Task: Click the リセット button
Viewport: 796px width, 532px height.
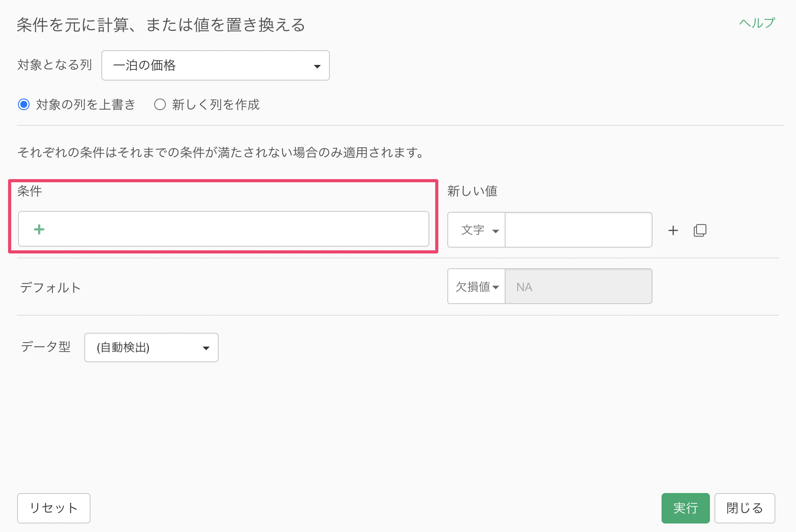Action: (x=54, y=508)
